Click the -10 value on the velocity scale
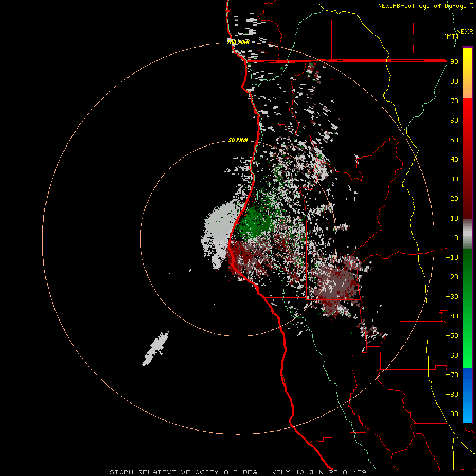 (x=452, y=258)
